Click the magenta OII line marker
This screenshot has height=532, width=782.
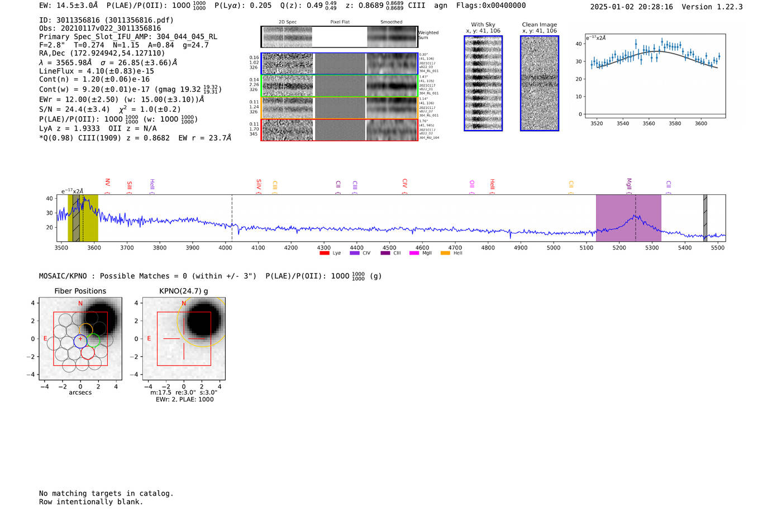471,188
